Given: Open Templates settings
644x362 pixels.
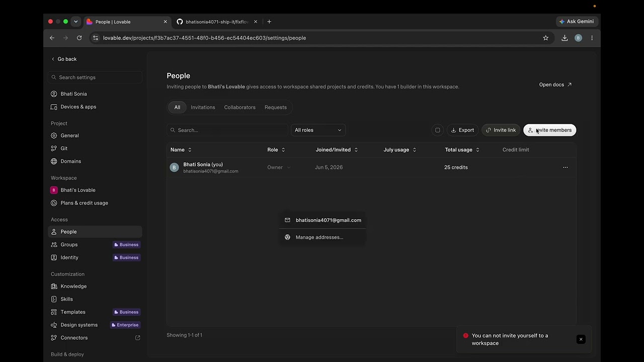Looking at the screenshot, I should pos(95,312).
